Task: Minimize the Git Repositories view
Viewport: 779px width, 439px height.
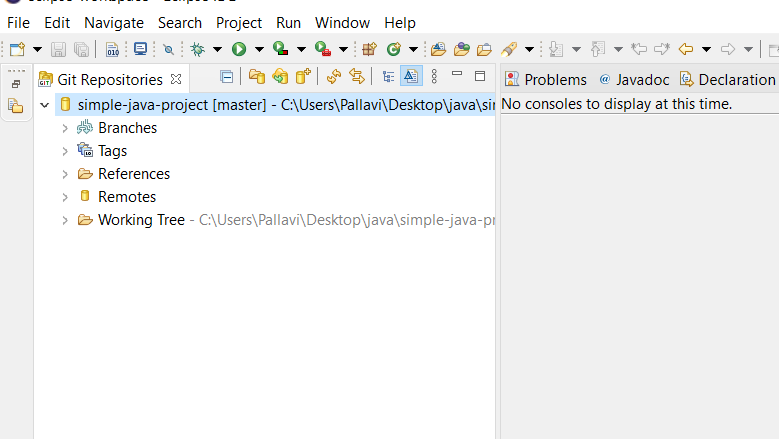Action: click(457, 74)
